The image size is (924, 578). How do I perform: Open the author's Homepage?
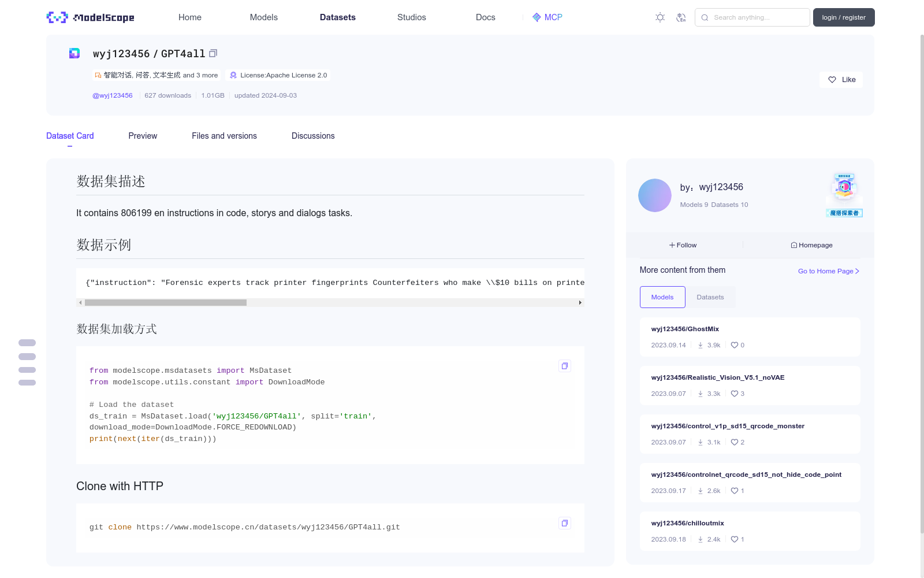(811, 245)
